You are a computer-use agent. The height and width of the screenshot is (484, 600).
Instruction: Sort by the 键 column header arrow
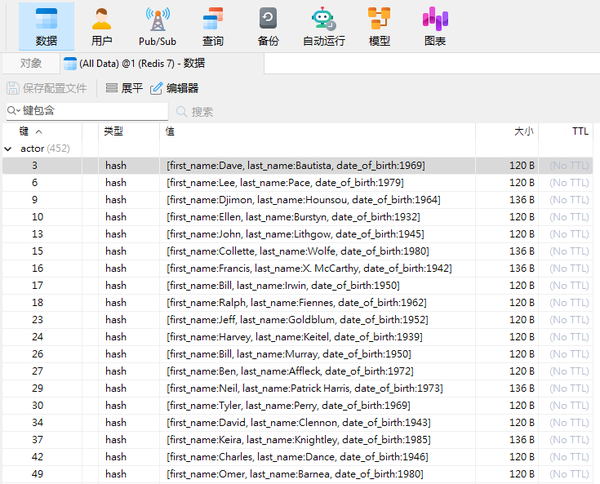click(39, 132)
